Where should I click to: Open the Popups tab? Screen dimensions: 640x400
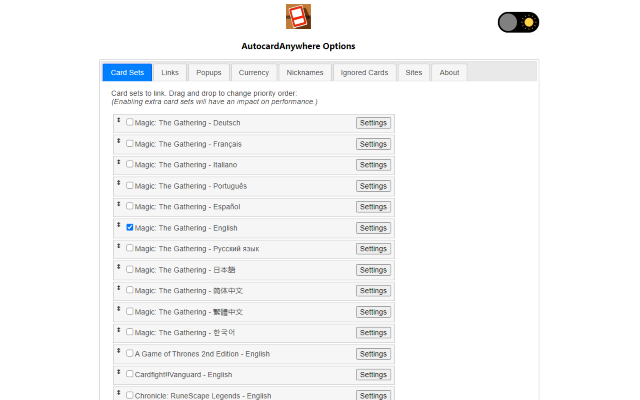209,73
